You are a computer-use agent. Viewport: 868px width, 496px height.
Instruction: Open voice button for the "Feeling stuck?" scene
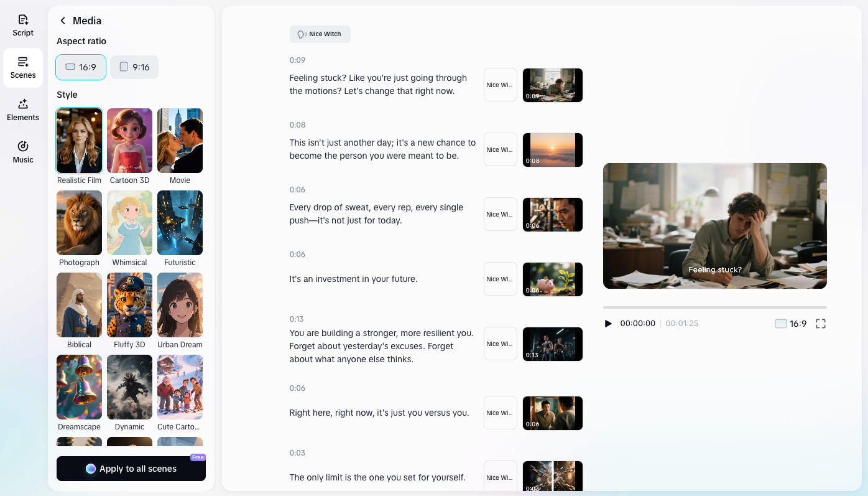501,85
